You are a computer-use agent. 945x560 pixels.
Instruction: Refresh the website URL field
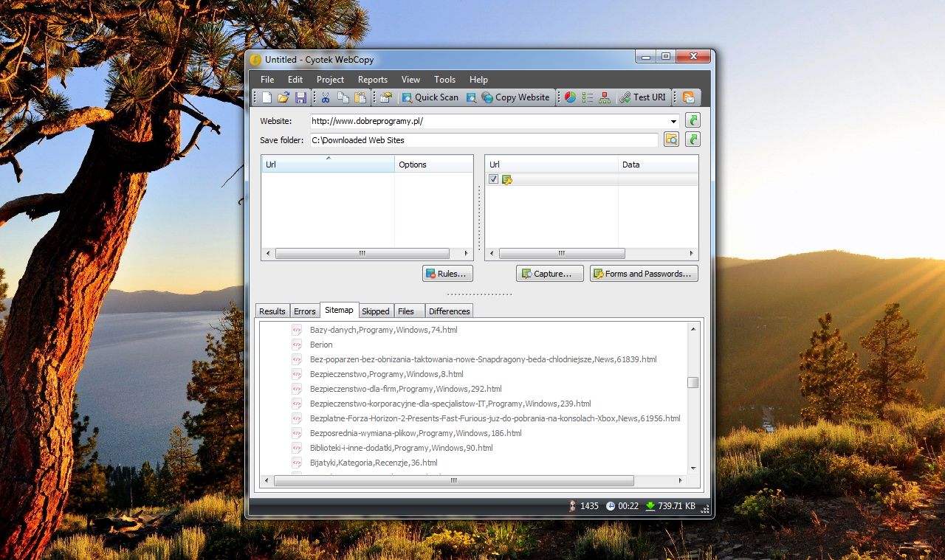(x=692, y=120)
